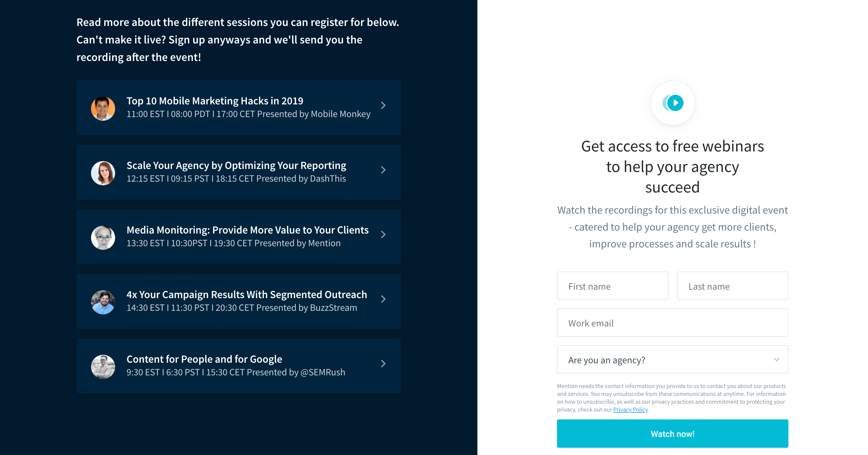
Task: Click the Last name field
Action: pyautogui.click(x=733, y=286)
